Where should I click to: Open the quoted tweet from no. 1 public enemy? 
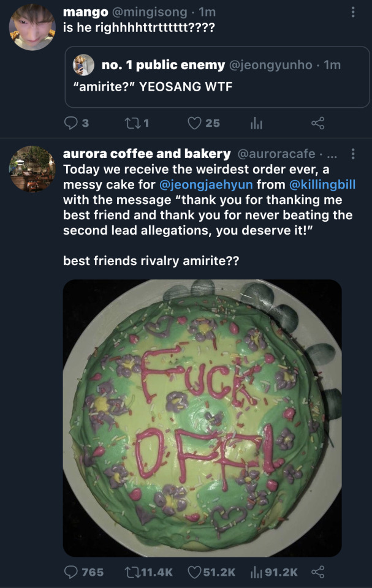pyautogui.click(x=216, y=77)
